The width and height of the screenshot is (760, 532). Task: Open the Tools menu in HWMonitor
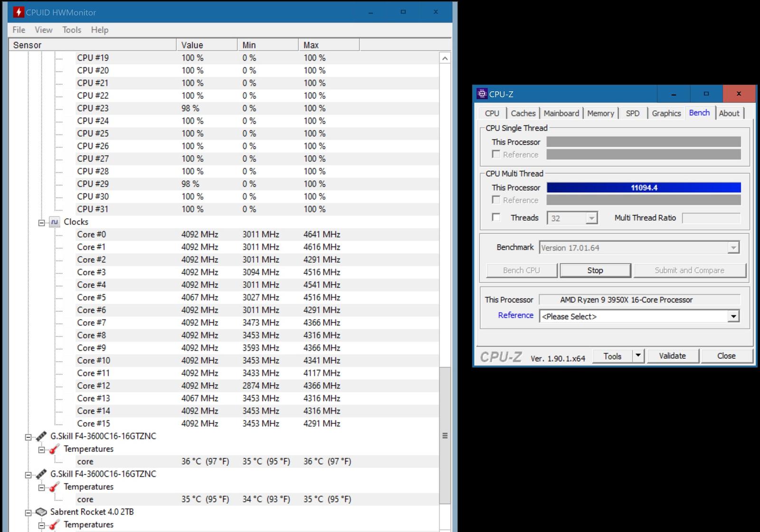[72, 30]
